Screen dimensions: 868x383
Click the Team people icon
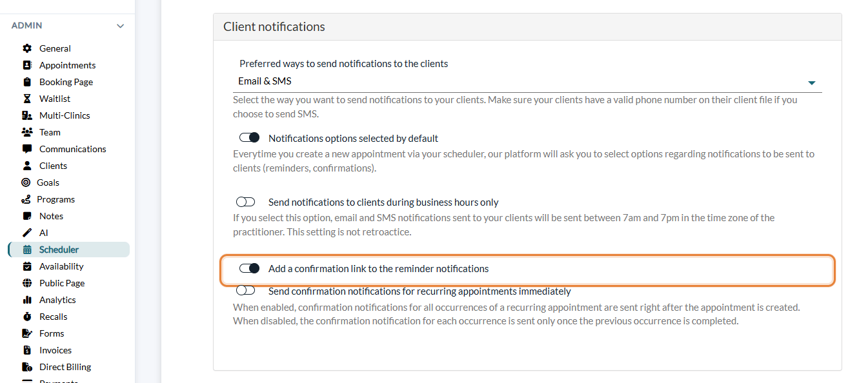(x=27, y=132)
